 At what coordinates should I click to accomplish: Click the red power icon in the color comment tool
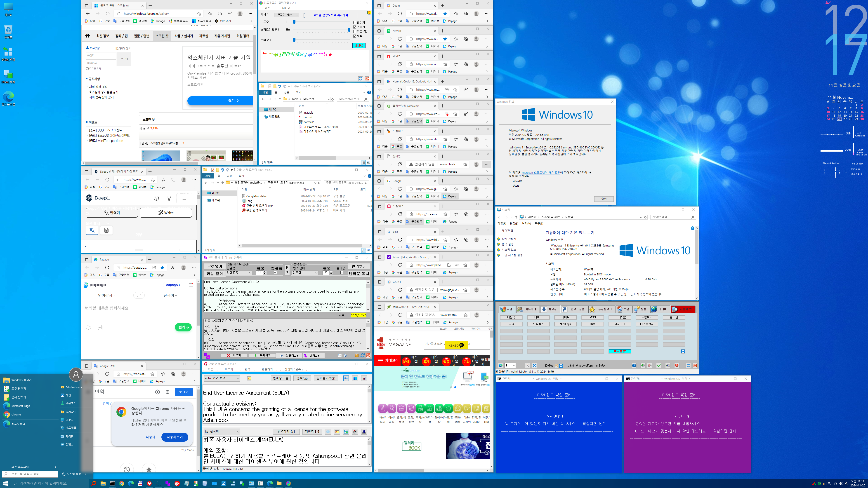point(367,78)
